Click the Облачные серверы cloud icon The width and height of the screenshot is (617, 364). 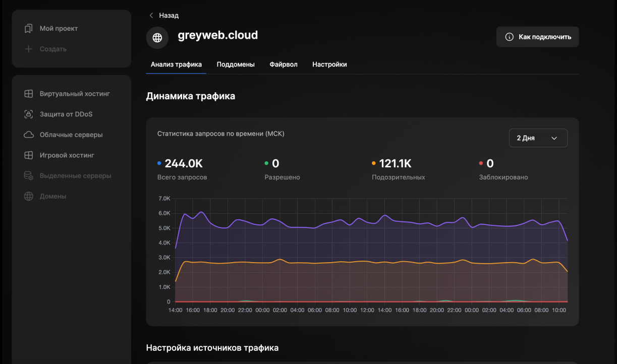(x=29, y=135)
